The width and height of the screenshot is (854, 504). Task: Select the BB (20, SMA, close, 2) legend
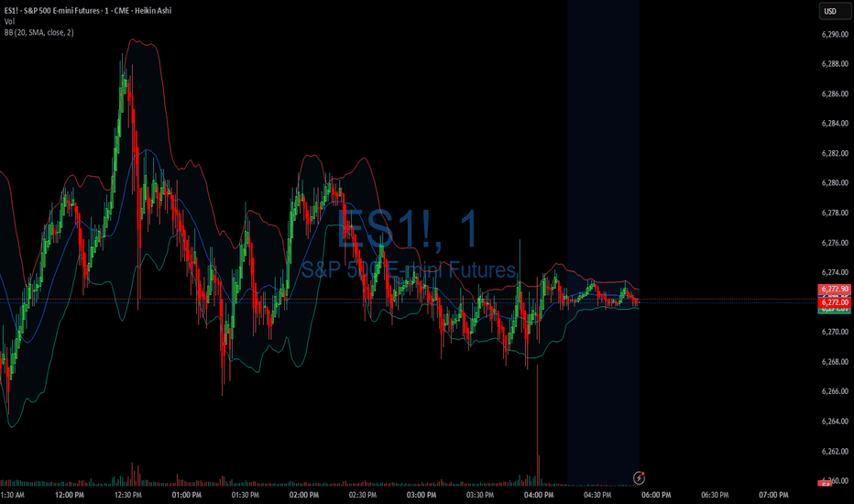point(38,32)
